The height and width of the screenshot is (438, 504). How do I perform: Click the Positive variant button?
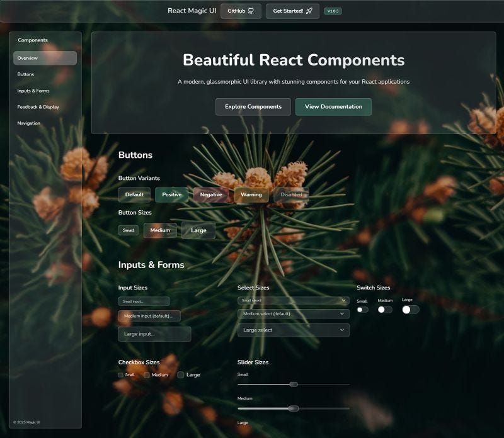[x=171, y=194]
